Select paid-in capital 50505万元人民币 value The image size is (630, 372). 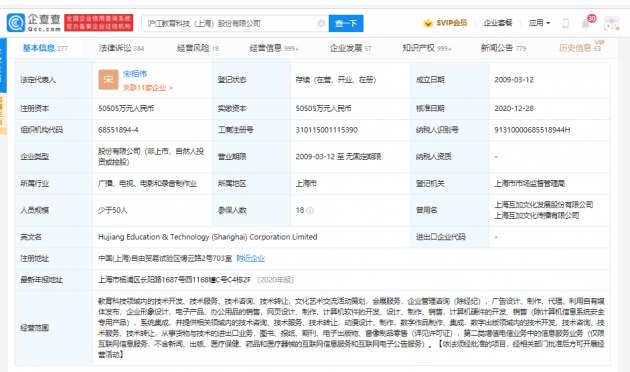pyautogui.click(x=323, y=108)
